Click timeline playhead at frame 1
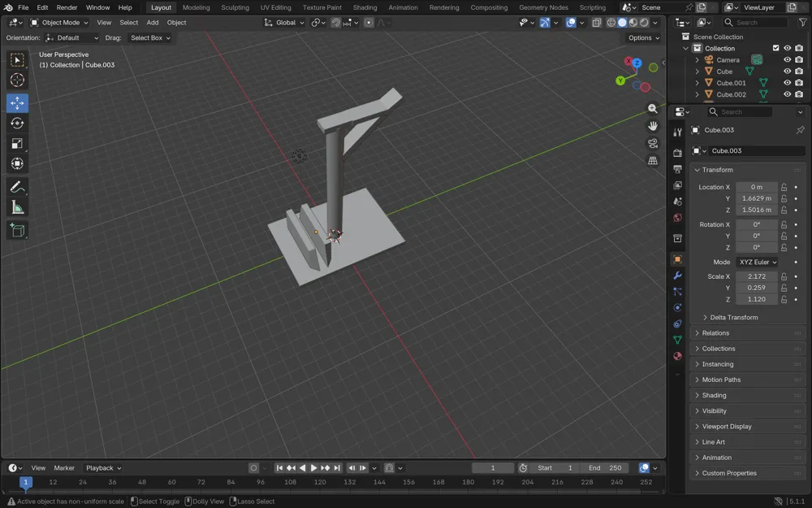Viewport: 812px width, 508px height. 25,482
